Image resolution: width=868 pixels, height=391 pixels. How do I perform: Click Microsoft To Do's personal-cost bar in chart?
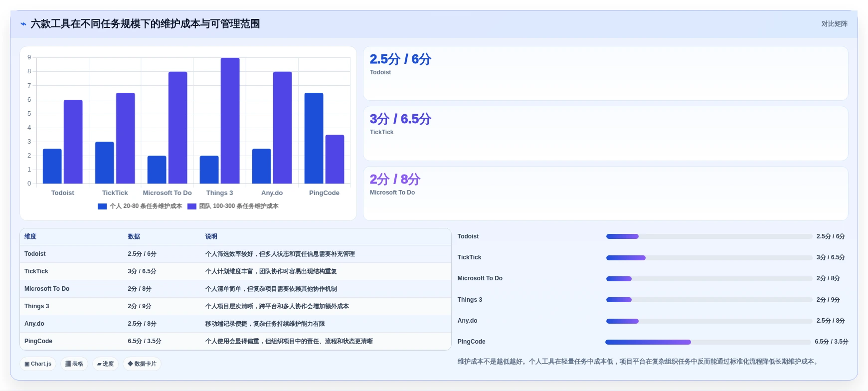157,170
